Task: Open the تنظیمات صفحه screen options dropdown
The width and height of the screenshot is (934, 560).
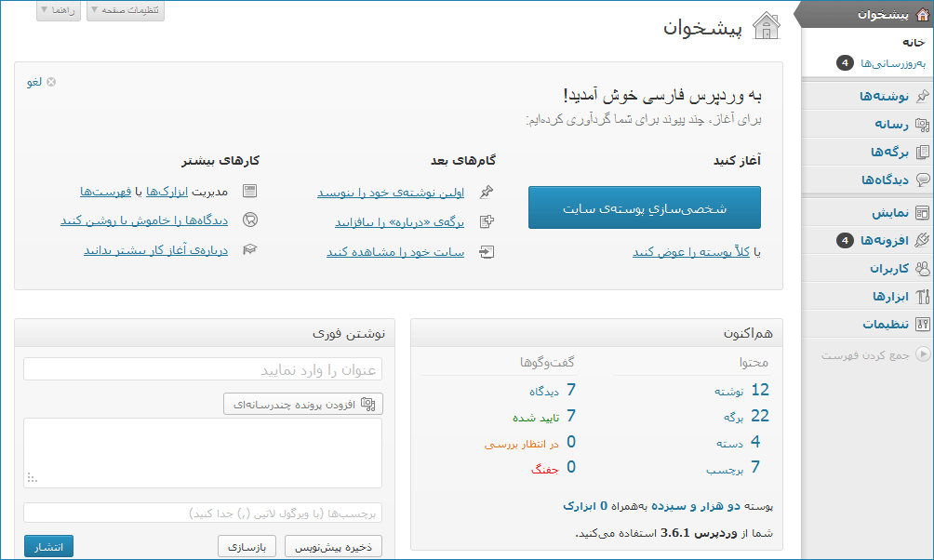Action: click(125, 10)
